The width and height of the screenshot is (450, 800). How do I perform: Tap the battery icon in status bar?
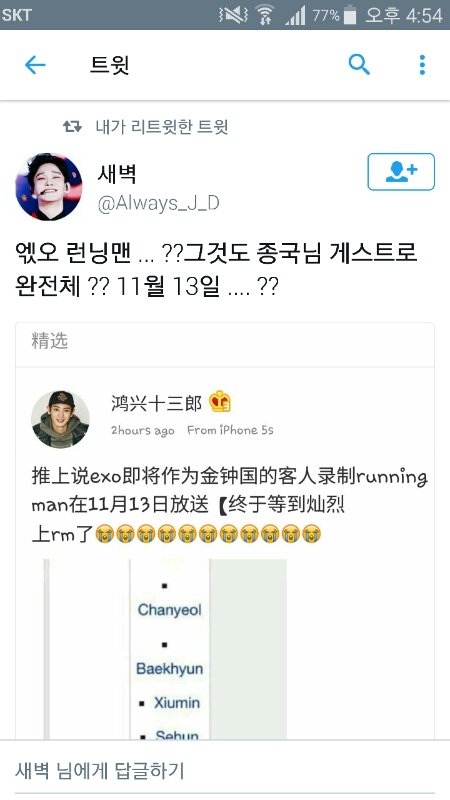pyautogui.click(x=350, y=15)
